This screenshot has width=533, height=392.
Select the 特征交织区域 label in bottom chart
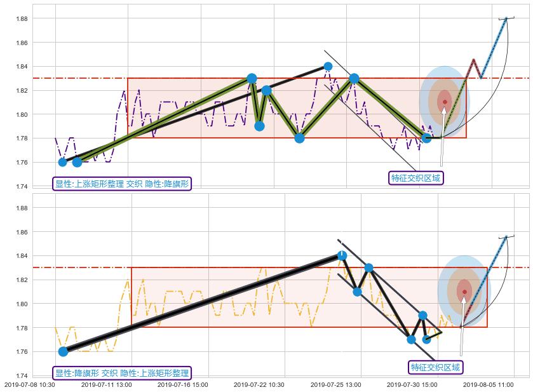pos(435,367)
